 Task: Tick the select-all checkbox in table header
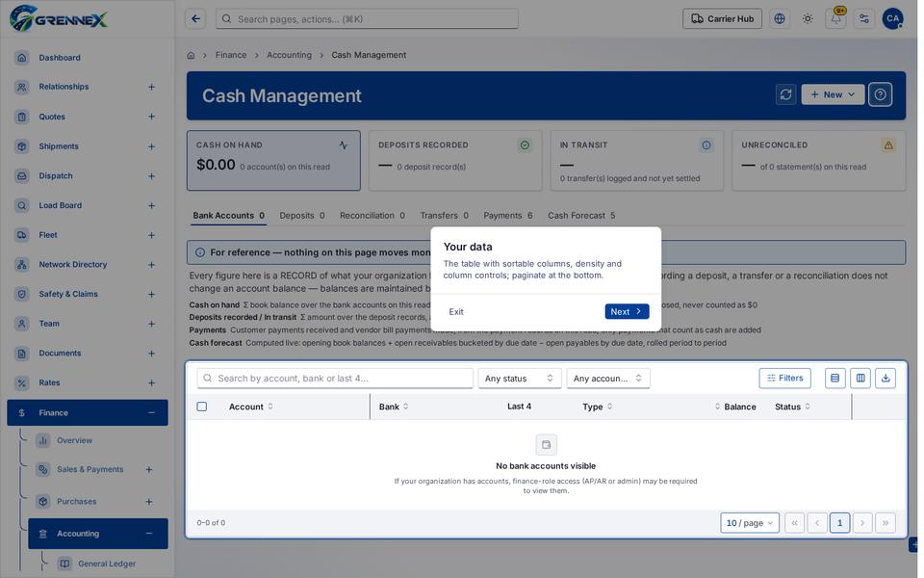(x=201, y=407)
